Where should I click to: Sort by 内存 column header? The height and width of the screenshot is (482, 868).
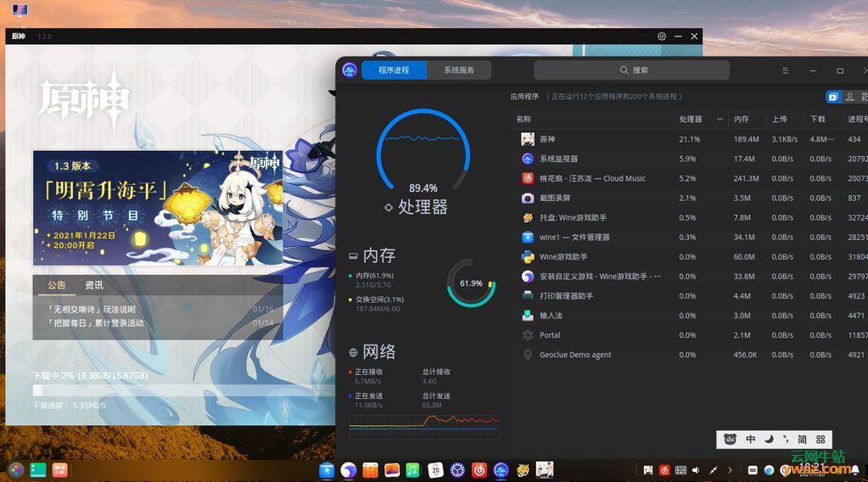742,119
